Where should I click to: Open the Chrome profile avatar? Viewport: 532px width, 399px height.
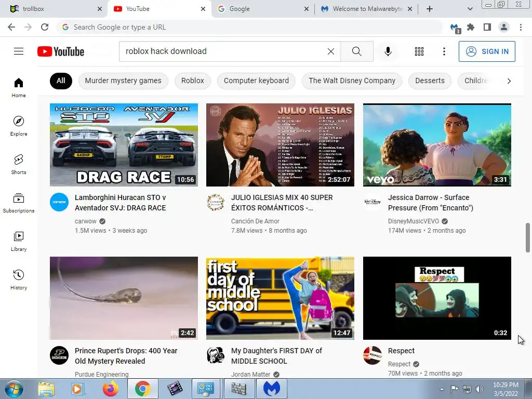504,27
